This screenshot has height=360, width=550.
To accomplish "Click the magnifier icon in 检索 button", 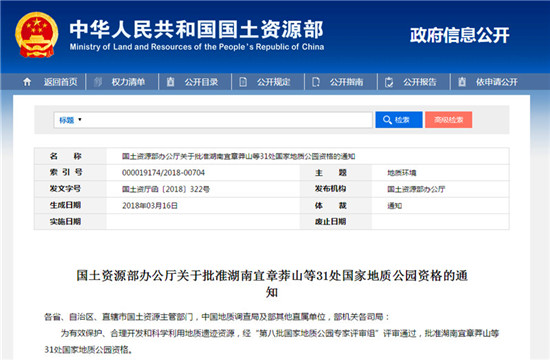I will [x=387, y=120].
